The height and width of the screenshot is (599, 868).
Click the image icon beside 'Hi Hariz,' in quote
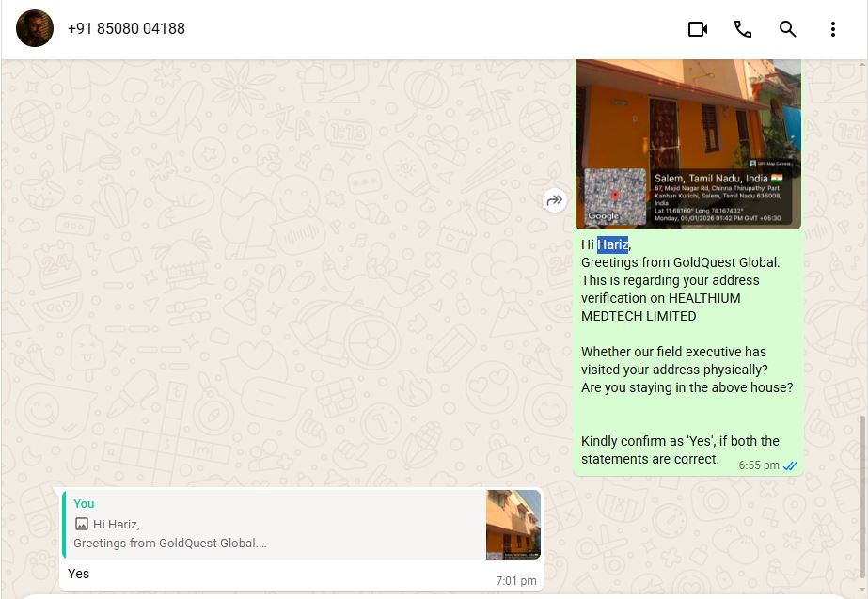point(82,524)
